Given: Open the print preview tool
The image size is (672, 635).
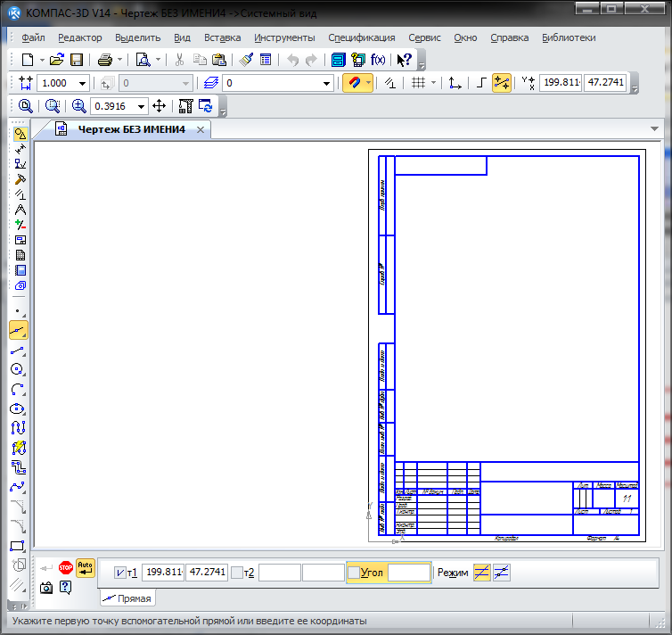Looking at the screenshot, I should pyautogui.click(x=143, y=60).
